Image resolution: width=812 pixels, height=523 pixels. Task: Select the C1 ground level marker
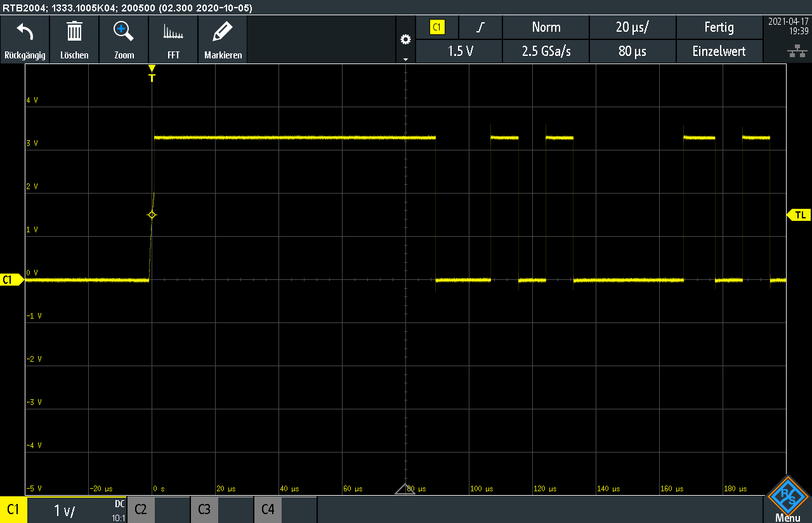point(11,279)
